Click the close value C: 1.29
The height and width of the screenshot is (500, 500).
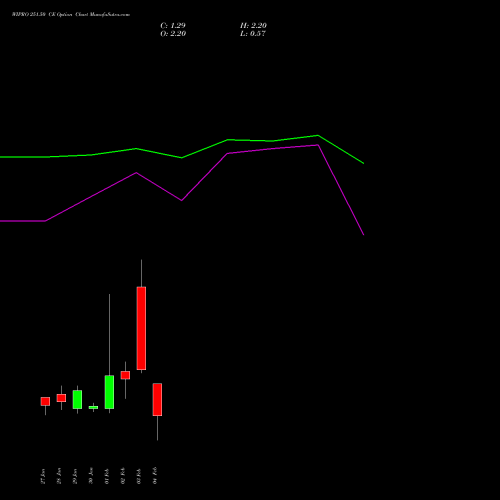click(x=173, y=25)
